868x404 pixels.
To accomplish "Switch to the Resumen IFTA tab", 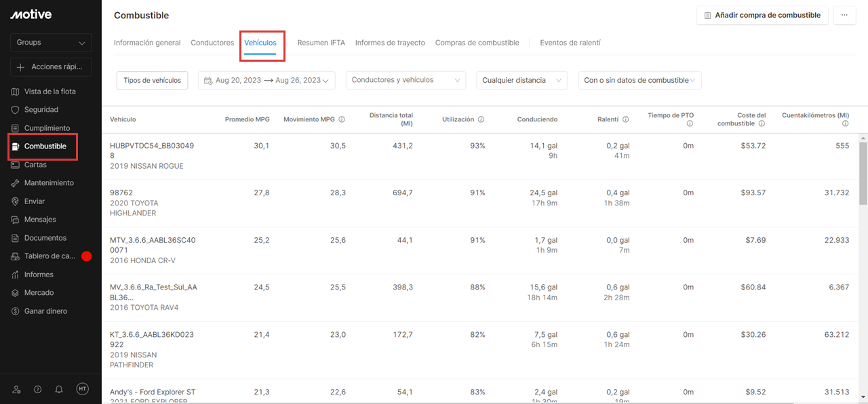I will [321, 42].
